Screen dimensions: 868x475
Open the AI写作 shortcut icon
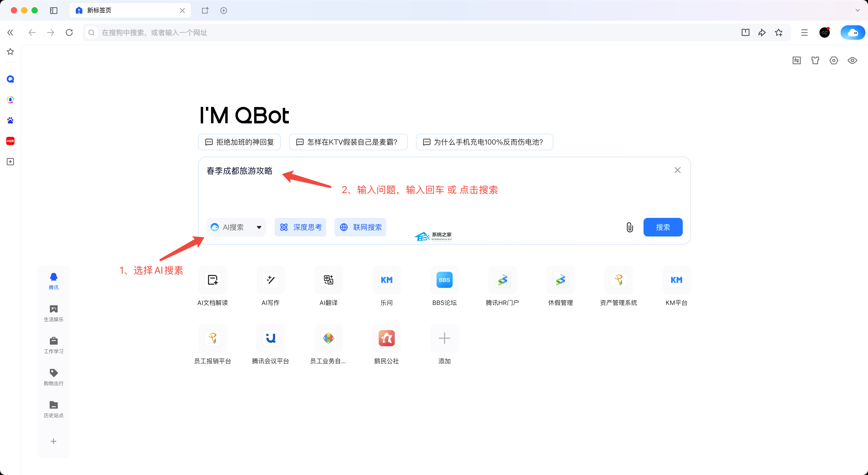(270, 280)
